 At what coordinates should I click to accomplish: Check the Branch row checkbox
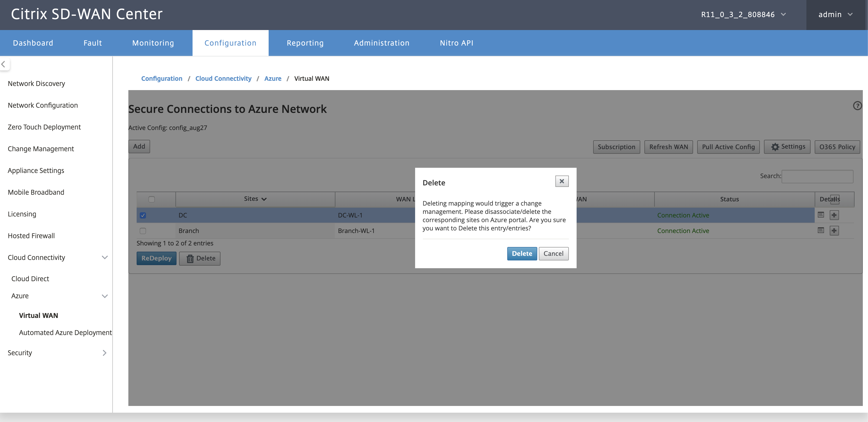click(x=143, y=231)
